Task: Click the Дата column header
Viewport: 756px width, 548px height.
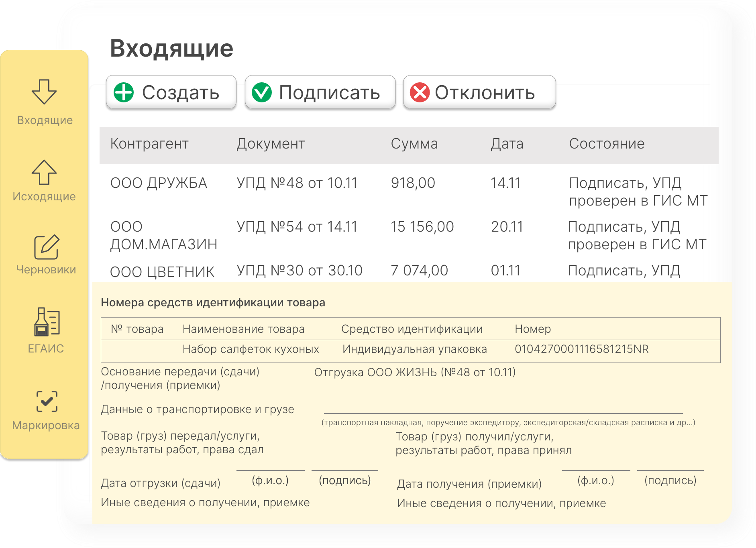Action: pos(507,144)
